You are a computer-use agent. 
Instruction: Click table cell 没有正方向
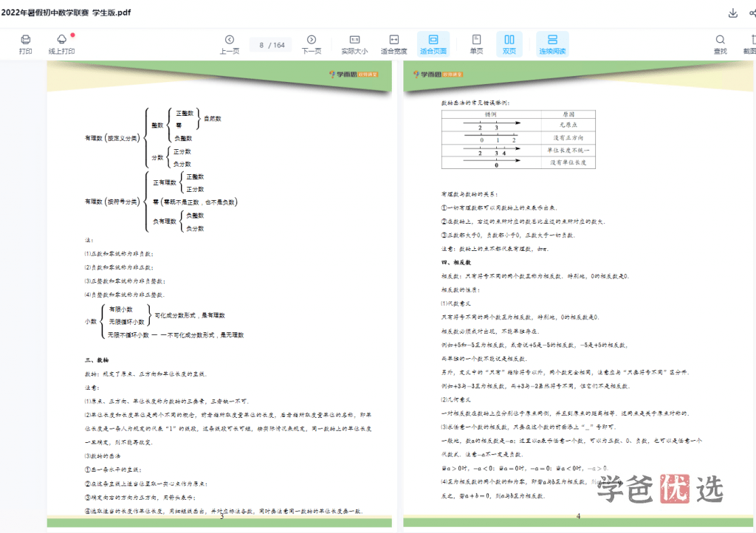pyautogui.click(x=568, y=138)
